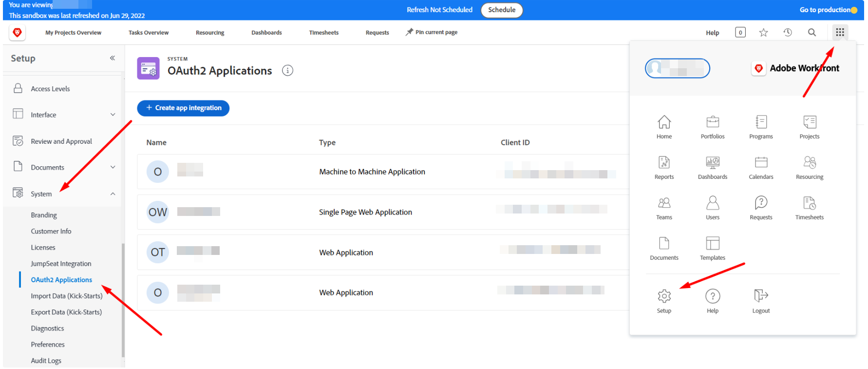868x369 pixels.
Task: Click the Recents clock icon
Action: [x=788, y=33]
